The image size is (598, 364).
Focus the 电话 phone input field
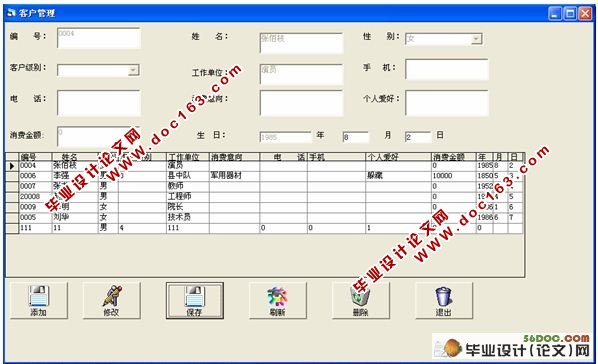pyautogui.click(x=99, y=103)
